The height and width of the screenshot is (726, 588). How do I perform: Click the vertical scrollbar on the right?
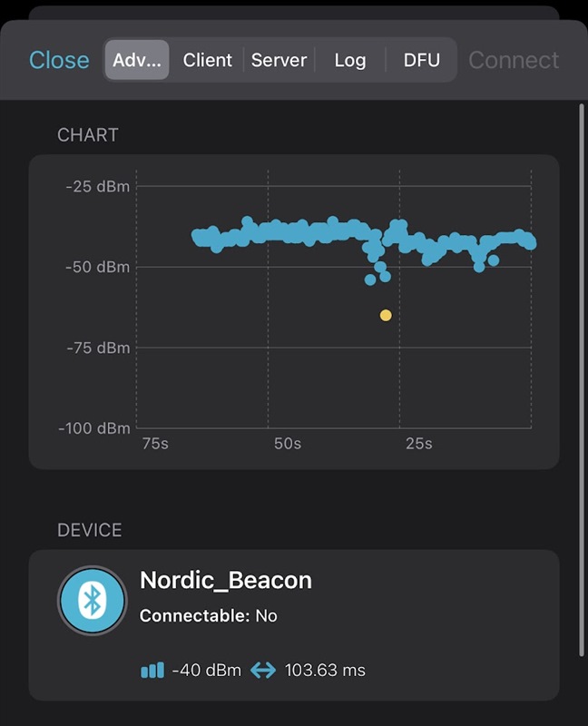[x=582, y=379]
